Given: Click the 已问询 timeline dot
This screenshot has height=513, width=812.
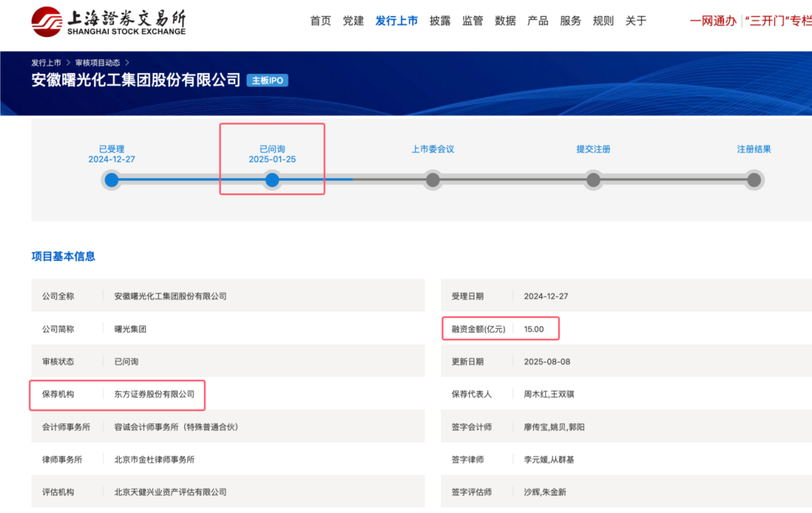Looking at the screenshot, I should tap(272, 180).
